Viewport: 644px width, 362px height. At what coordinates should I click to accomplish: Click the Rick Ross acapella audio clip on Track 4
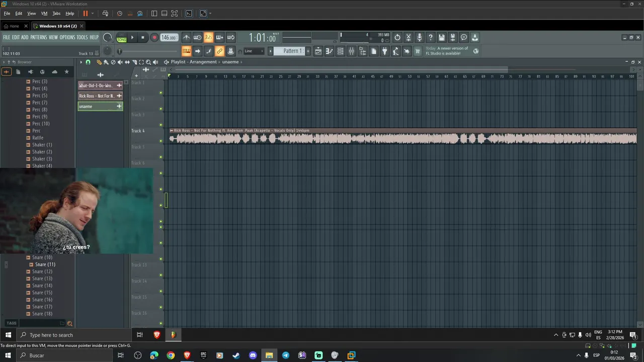click(x=403, y=136)
